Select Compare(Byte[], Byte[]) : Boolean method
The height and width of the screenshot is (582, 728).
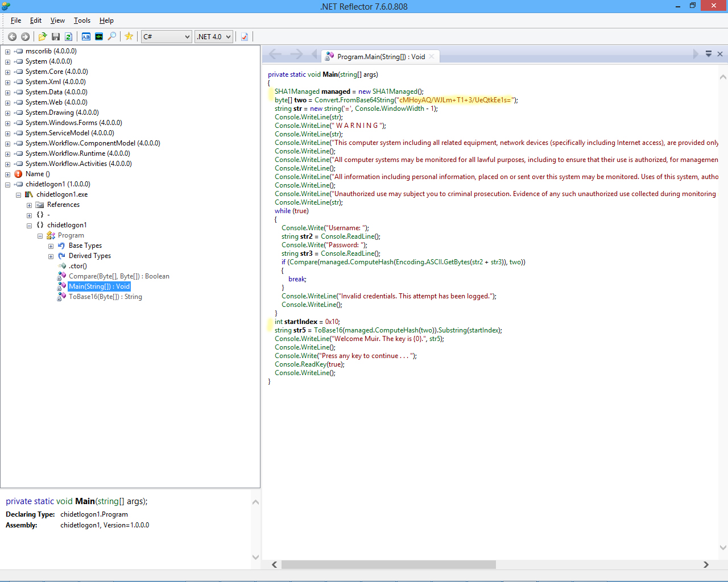click(119, 276)
